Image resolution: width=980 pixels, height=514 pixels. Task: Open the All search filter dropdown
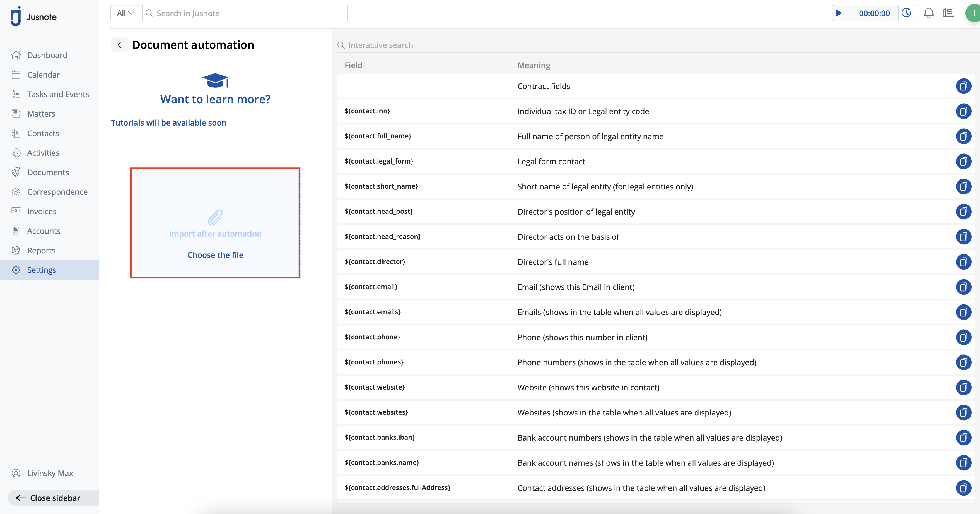pyautogui.click(x=126, y=13)
